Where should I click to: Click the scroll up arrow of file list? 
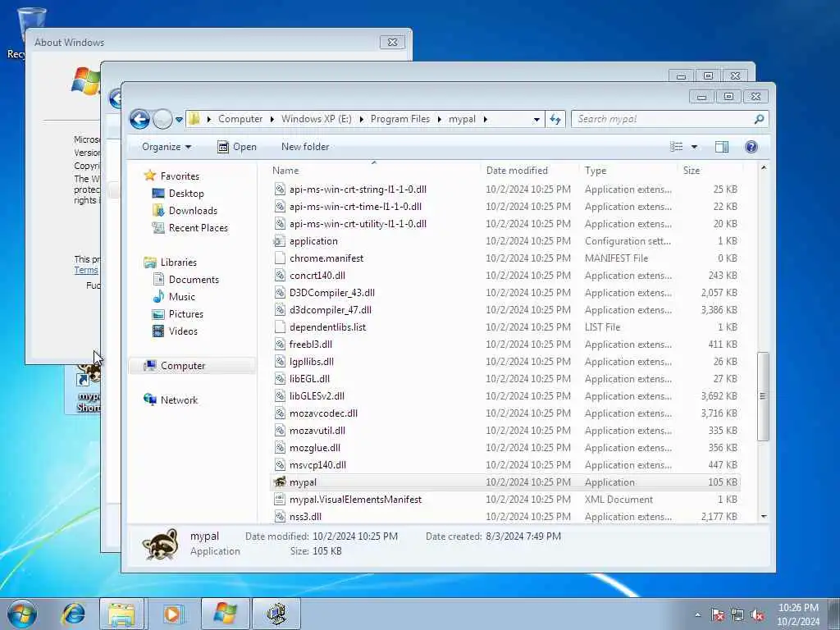[x=764, y=167]
